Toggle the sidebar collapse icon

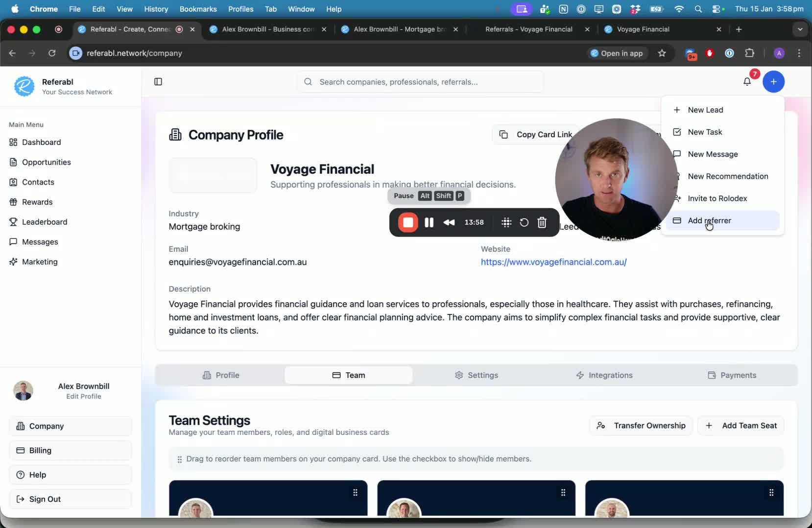158,82
